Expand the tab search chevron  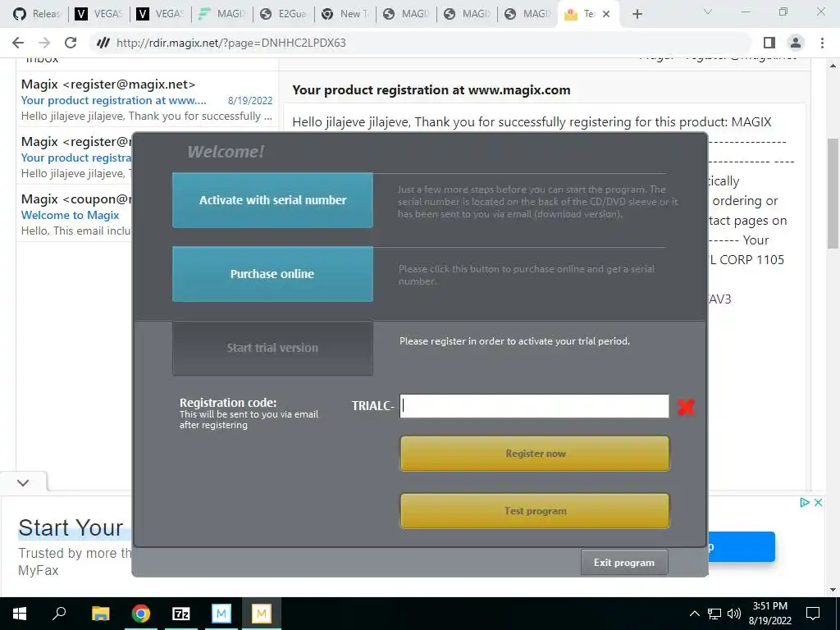708,11
